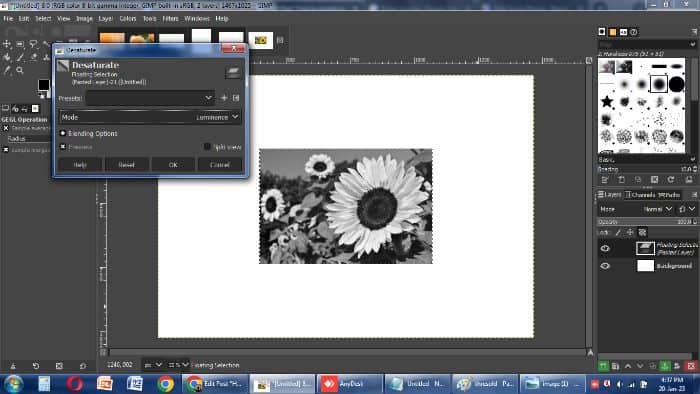The width and height of the screenshot is (700, 394).
Task: Click the Reset button in Desaturate dialog
Action: (126, 165)
